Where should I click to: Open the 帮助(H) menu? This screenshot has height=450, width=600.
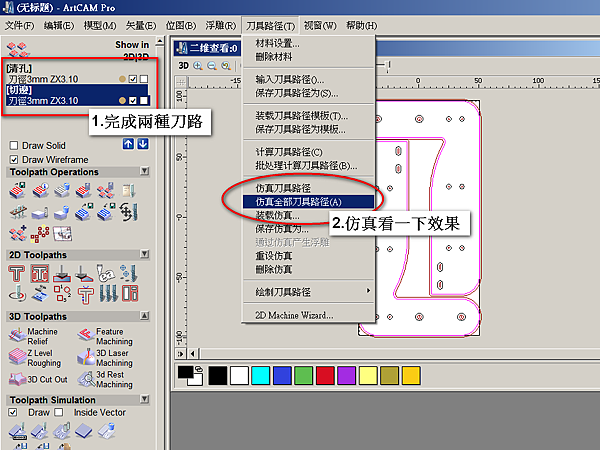click(362, 26)
